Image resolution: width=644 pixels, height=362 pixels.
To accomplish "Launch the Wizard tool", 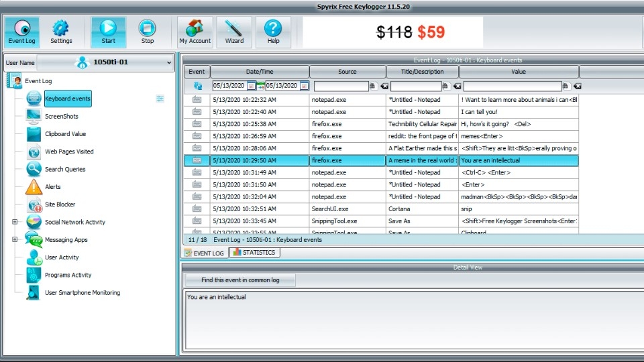I will [234, 32].
